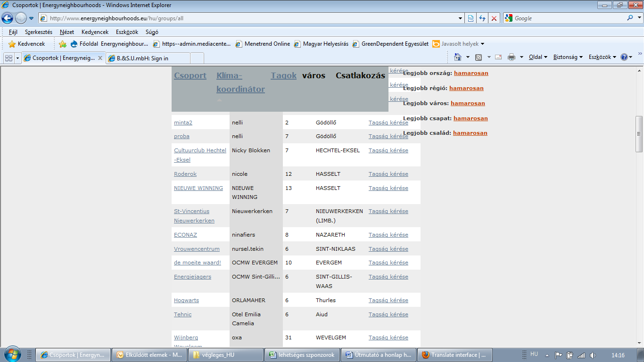Open the ECONAZ group link
This screenshot has height=362, width=644.
(185, 235)
